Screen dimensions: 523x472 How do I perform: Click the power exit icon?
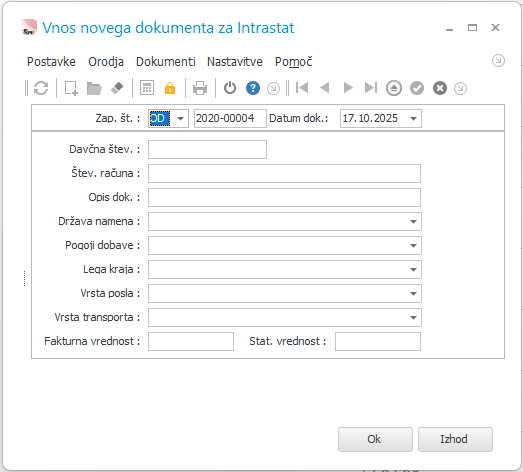[x=230, y=88]
